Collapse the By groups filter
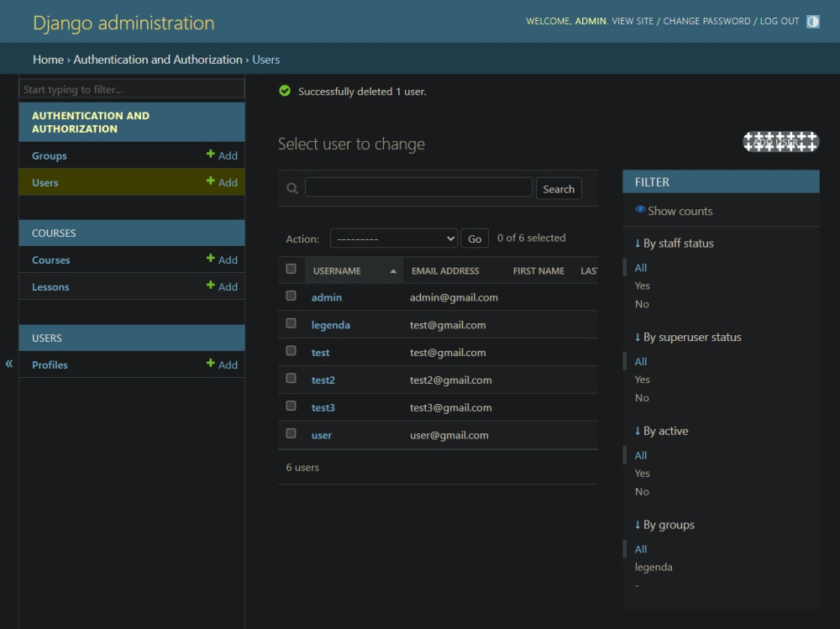The width and height of the screenshot is (840, 629). pos(664,525)
